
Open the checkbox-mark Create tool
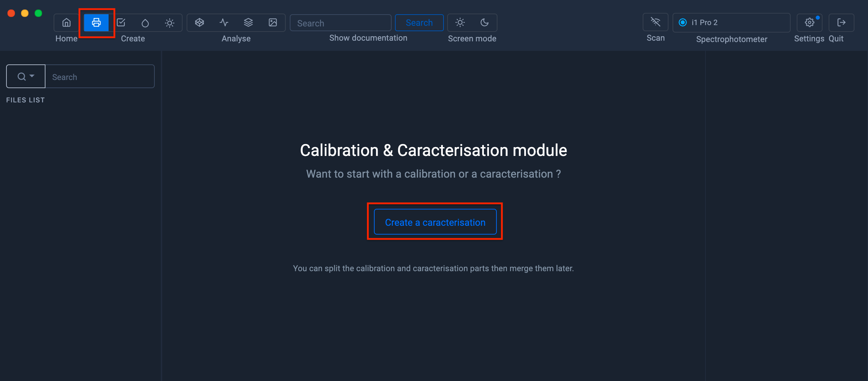point(121,23)
